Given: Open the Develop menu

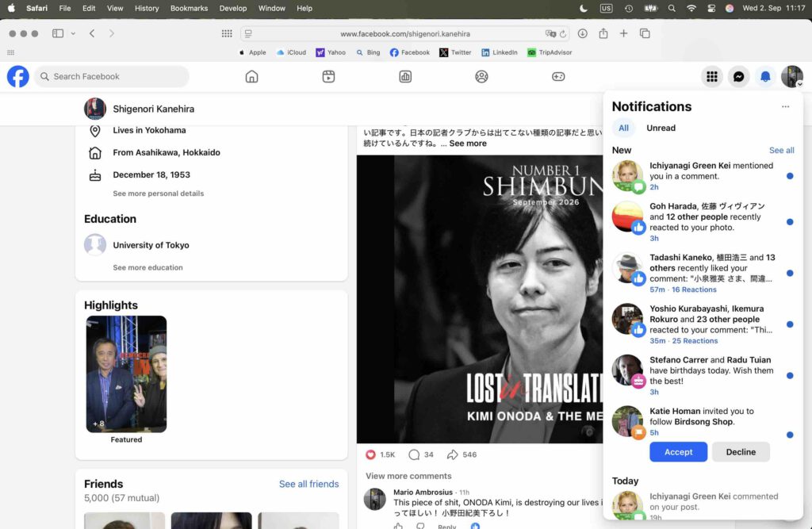Looking at the screenshot, I should [233, 8].
